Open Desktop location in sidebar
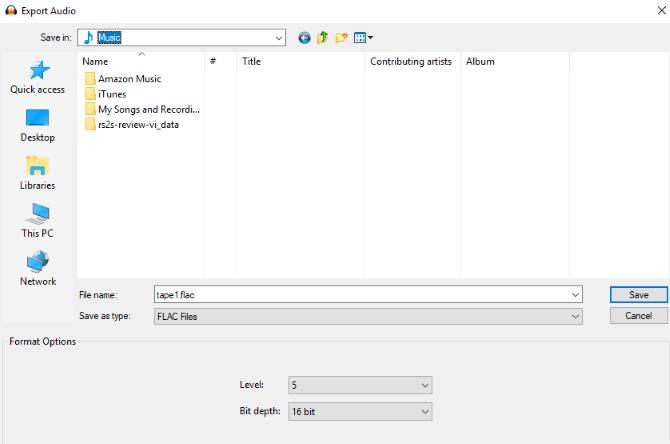This screenshot has height=444, width=670. 38,125
